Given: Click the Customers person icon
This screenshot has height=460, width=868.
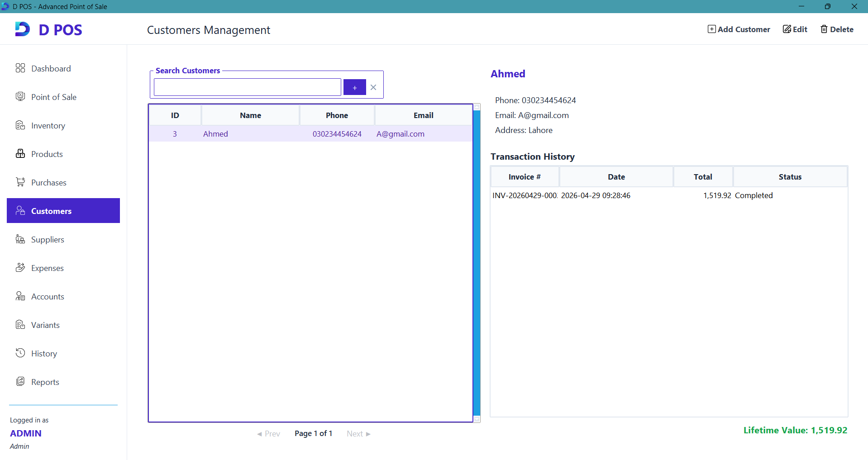Looking at the screenshot, I should pos(20,210).
